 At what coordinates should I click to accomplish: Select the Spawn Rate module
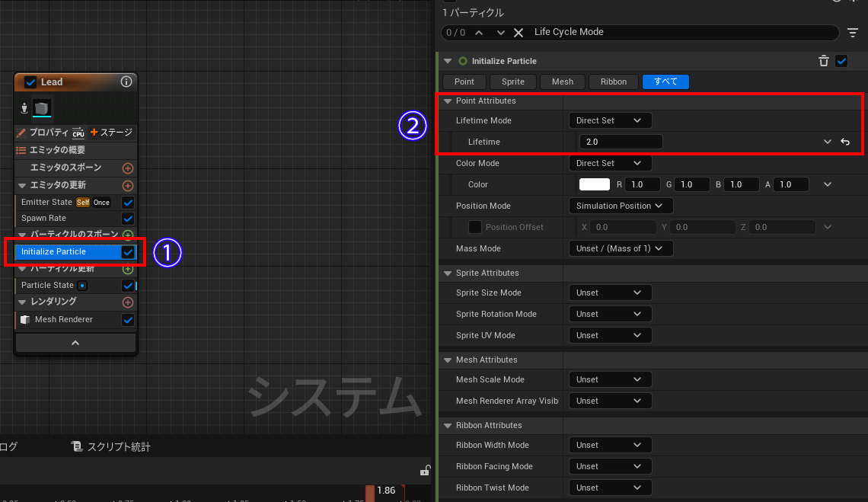(x=43, y=219)
